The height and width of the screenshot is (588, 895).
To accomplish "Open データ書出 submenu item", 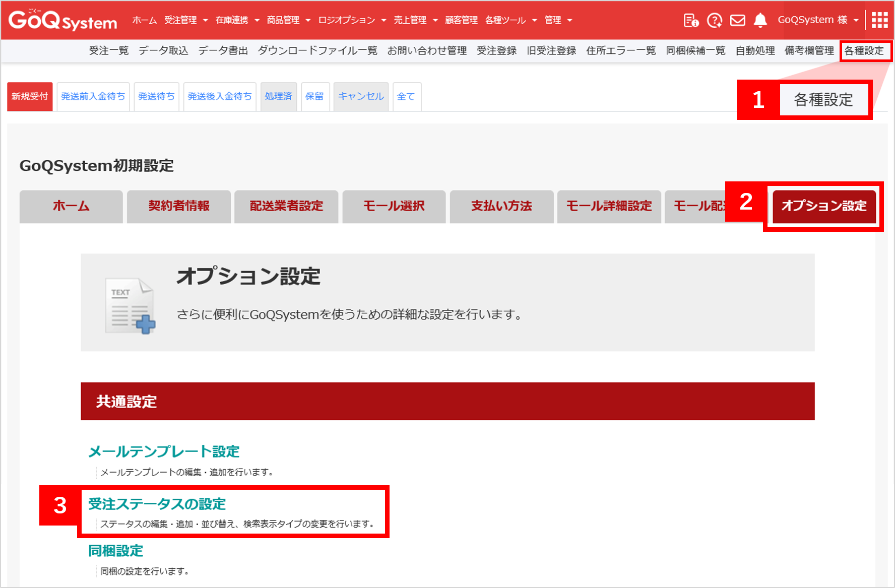I will tap(223, 51).
